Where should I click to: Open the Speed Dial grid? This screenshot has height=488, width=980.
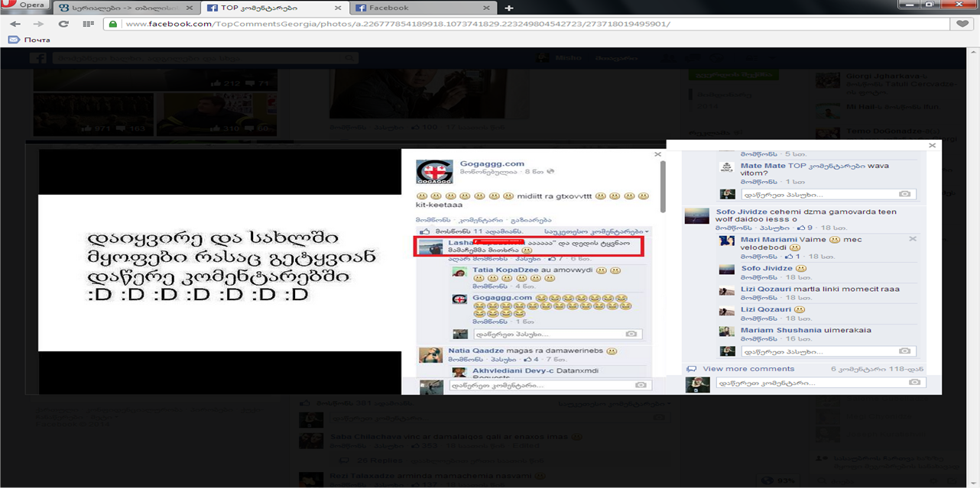(89, 24)
